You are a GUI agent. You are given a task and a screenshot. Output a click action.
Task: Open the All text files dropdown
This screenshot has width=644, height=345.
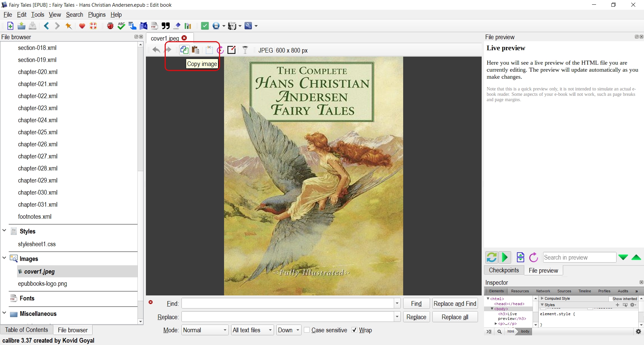[x=252, y=330]
